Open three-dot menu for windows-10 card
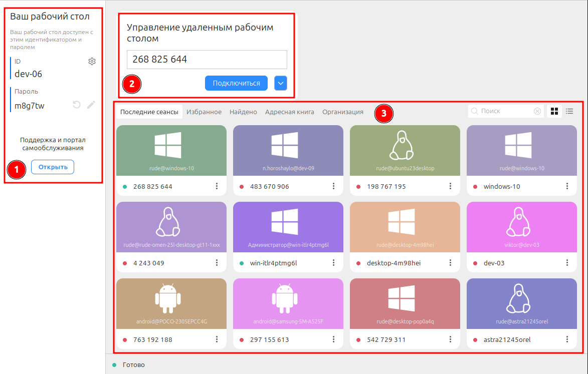588x374 pixels. pos(567,186)
